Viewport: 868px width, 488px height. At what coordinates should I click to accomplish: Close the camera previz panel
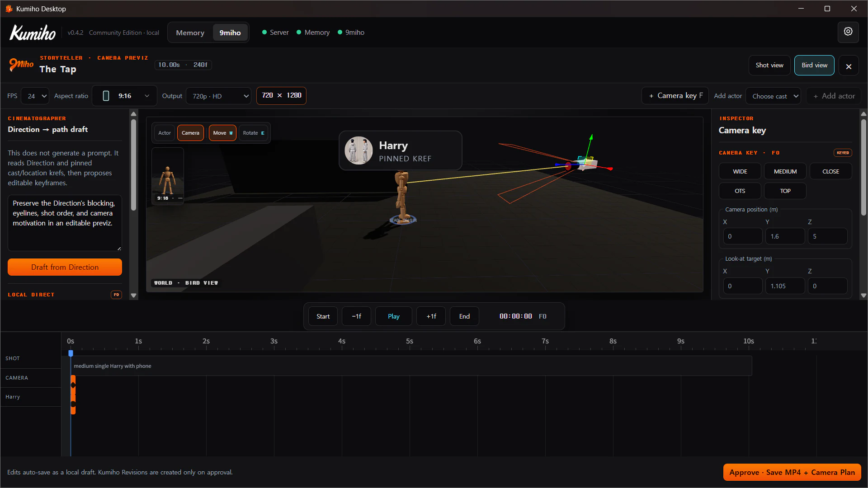849,66
